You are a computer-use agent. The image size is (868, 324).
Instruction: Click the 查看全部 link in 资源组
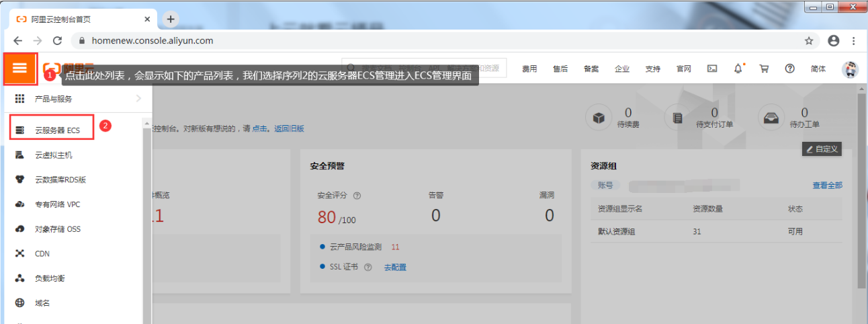pyautogui.click(x=827, y=186)
